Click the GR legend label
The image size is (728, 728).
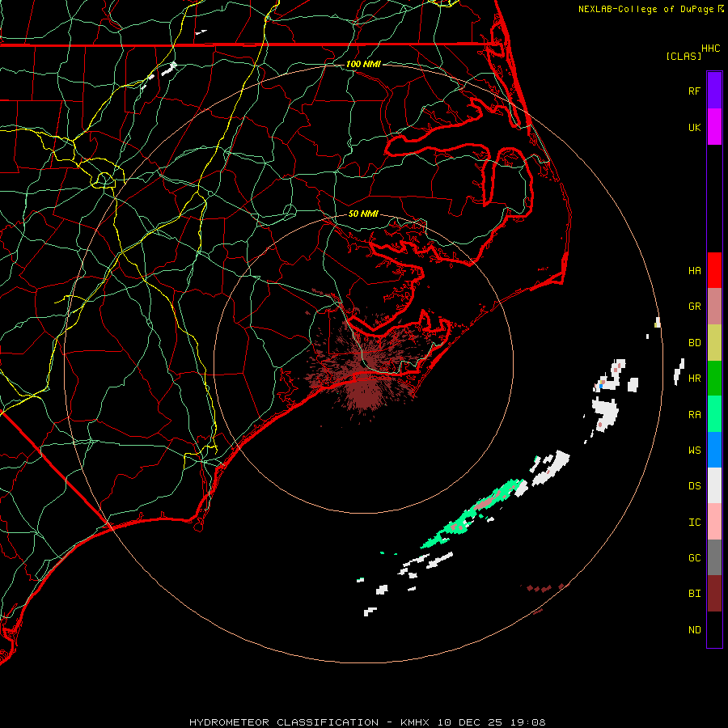[x=694, y=307]
